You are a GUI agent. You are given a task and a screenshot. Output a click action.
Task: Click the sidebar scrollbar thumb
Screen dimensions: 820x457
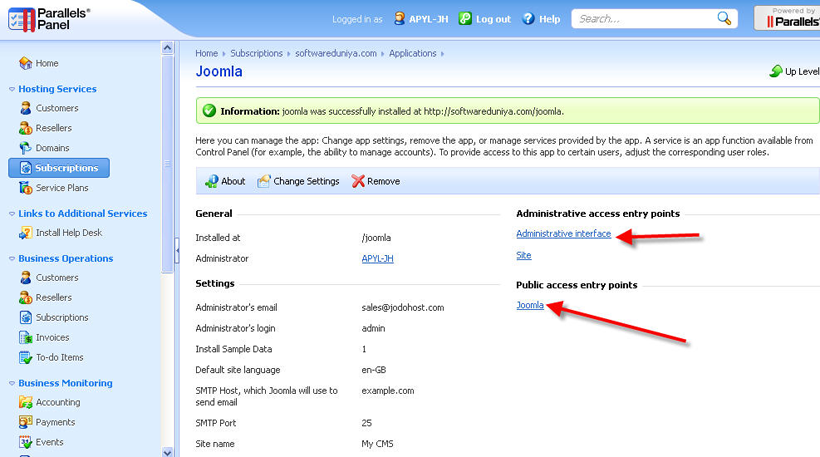pyautogui.click(x=167, y=164)
